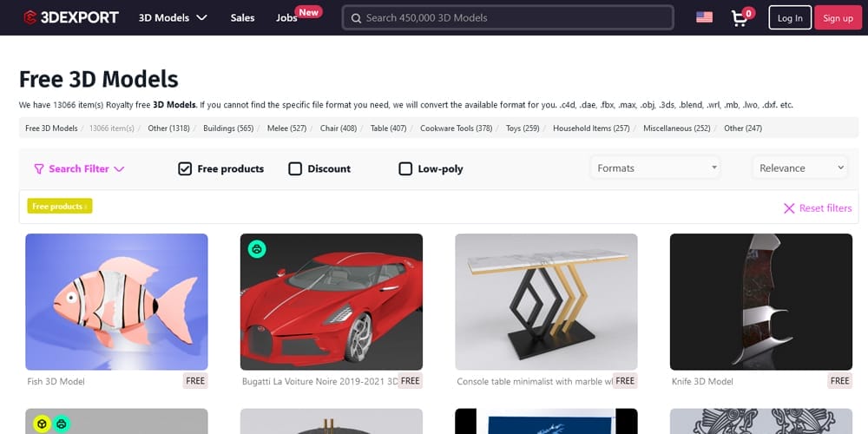Click the Search Filter funnel icon
The height and width of the screenshot is (434, 868).
click(x=39, y=169)
